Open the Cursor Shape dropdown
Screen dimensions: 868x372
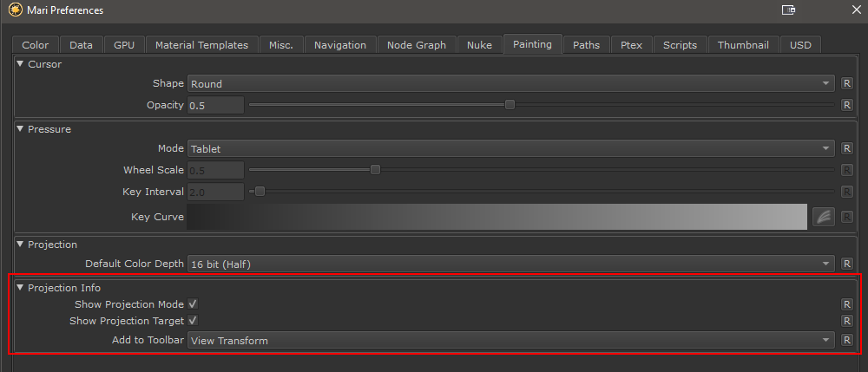[x=510, y=83]
